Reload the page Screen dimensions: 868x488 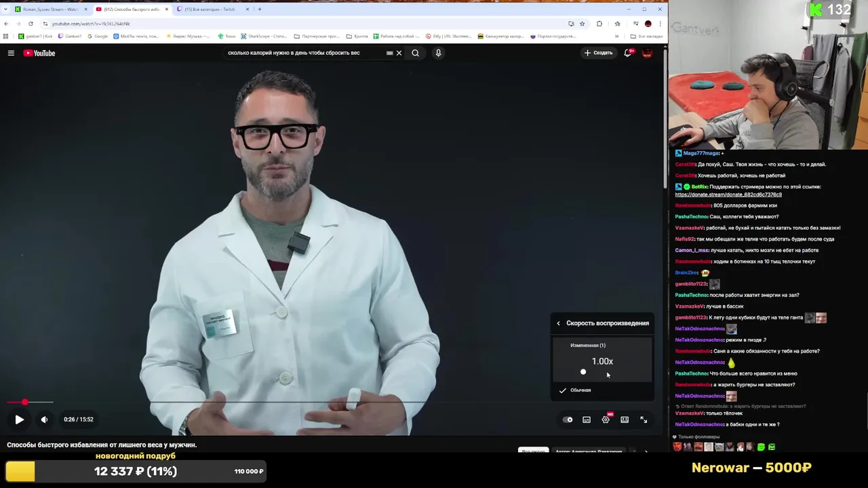[x=31, y=24]
